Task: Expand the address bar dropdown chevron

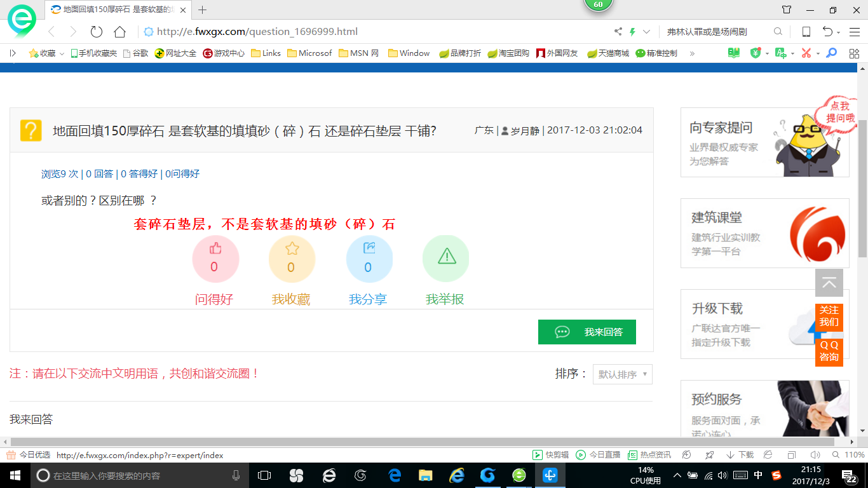Action: tap(646, 32)
